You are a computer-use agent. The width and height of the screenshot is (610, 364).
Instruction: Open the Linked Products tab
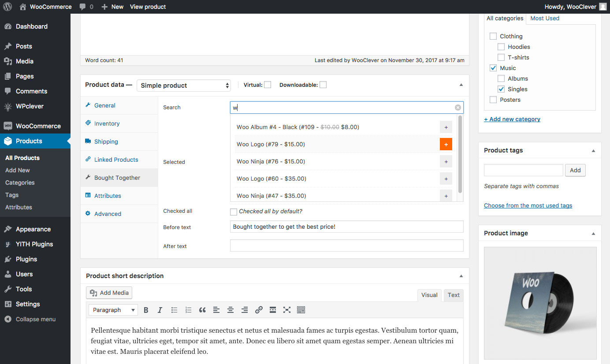tap(116, 160)
